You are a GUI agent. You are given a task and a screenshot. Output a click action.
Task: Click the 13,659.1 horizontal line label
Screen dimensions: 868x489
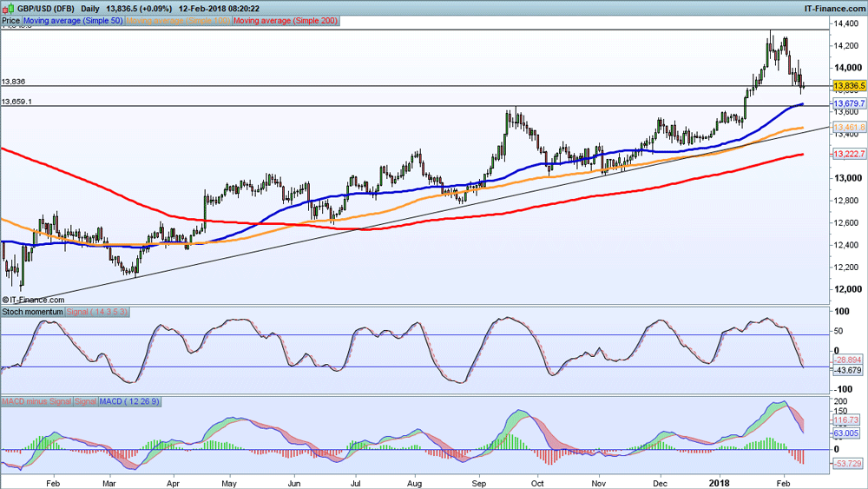pos(16,102)
